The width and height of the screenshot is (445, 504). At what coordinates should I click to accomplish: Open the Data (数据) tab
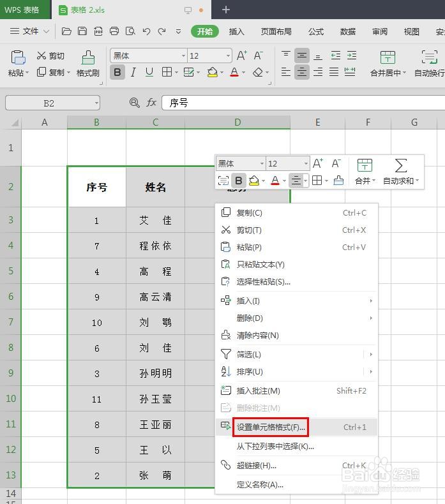[348, 31]
